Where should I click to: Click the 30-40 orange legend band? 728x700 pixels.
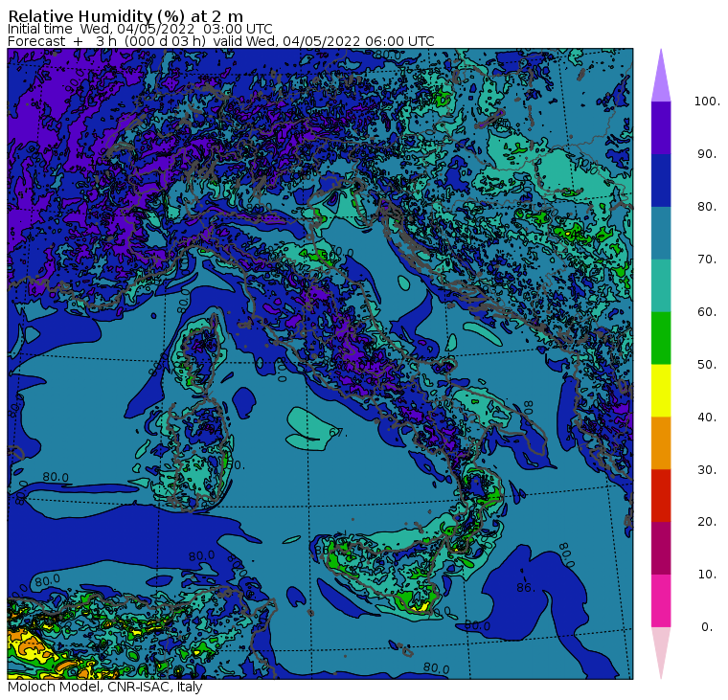coord(661,443)
